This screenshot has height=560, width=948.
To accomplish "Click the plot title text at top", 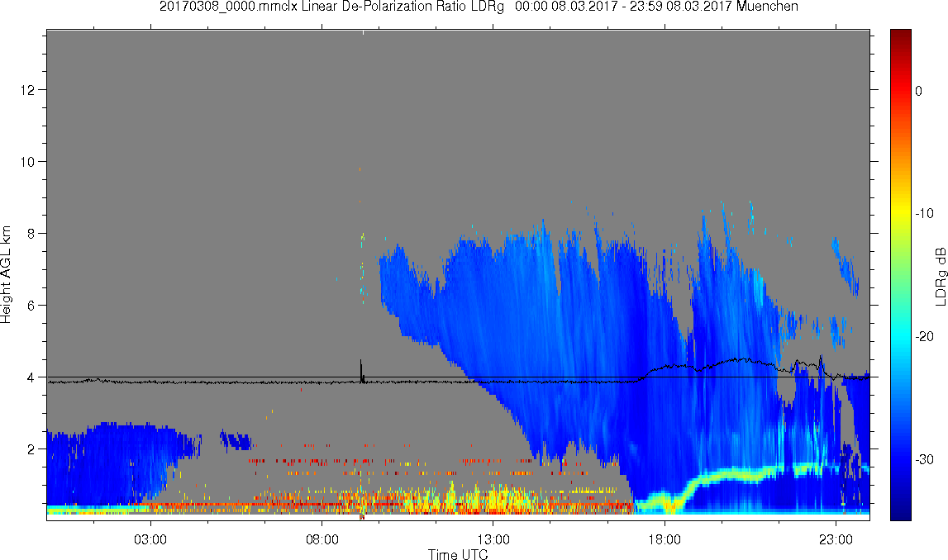I will point(479,7).
